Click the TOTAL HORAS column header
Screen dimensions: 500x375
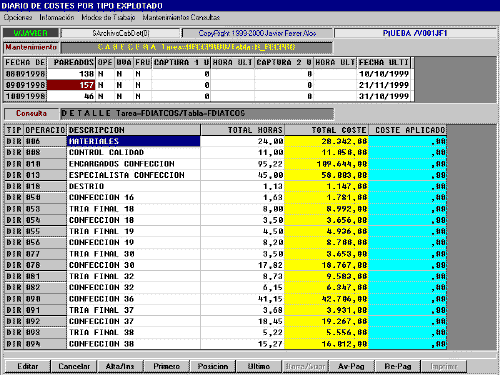click(242, 130)
